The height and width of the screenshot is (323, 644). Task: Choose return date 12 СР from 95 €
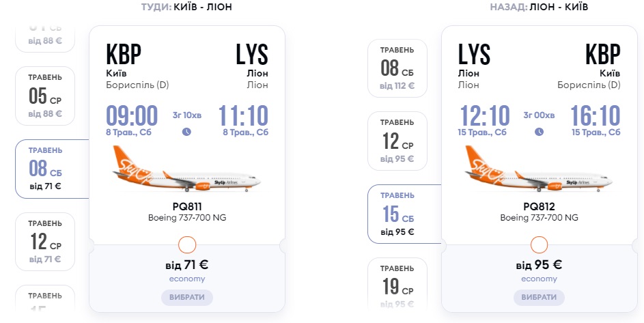pyautogui.click(x=397, y=141)
